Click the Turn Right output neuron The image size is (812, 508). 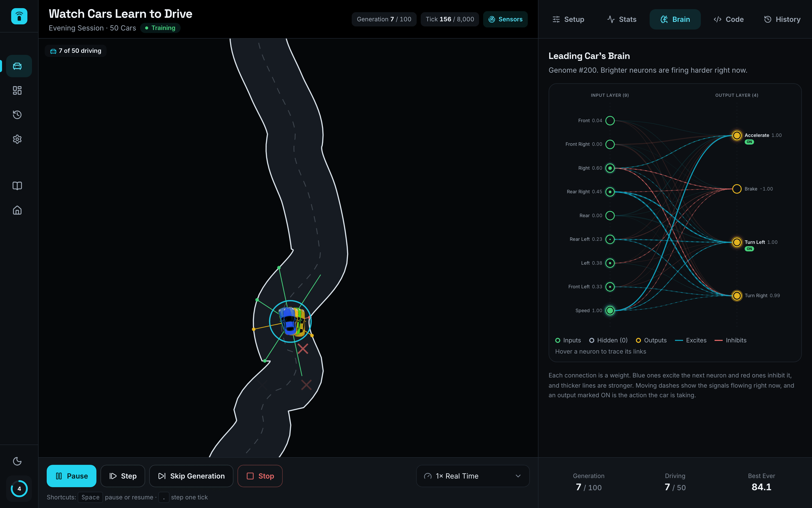click(737, 296)
